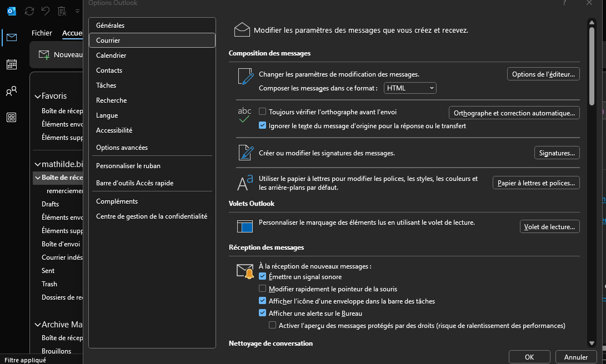Image resolution: width=606 pixels, height=364 pixels.
Task: Go to Centre de gestion de la confidentialité
Action: pos(152,216)
